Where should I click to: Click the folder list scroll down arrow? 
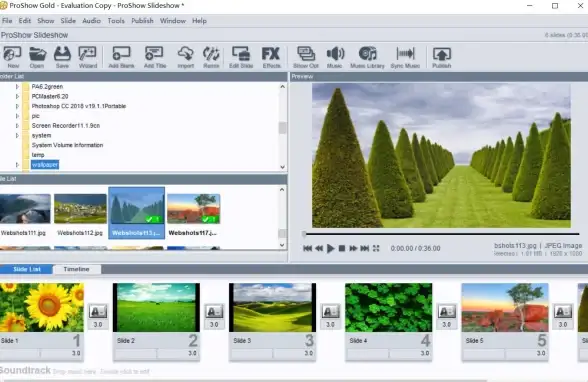tap(283, 167)
